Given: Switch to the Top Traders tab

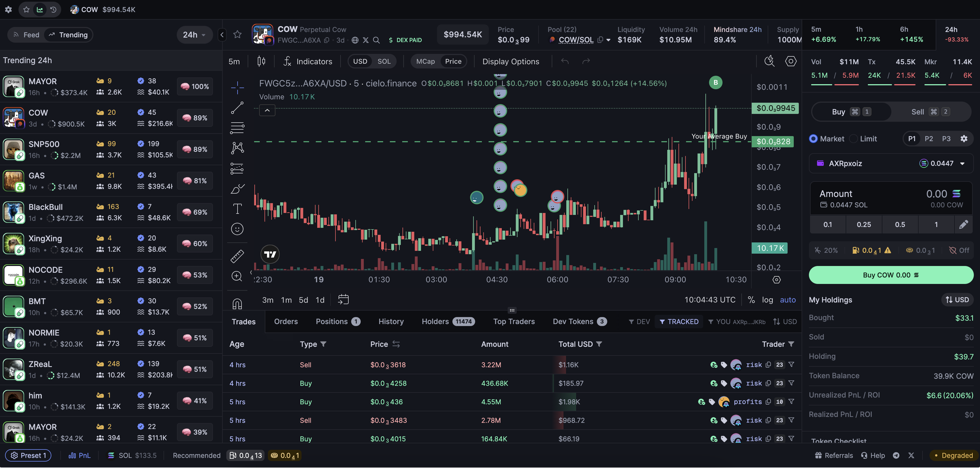Looking at the screenshot, I should pyautogui.click(x=514, y=322).
